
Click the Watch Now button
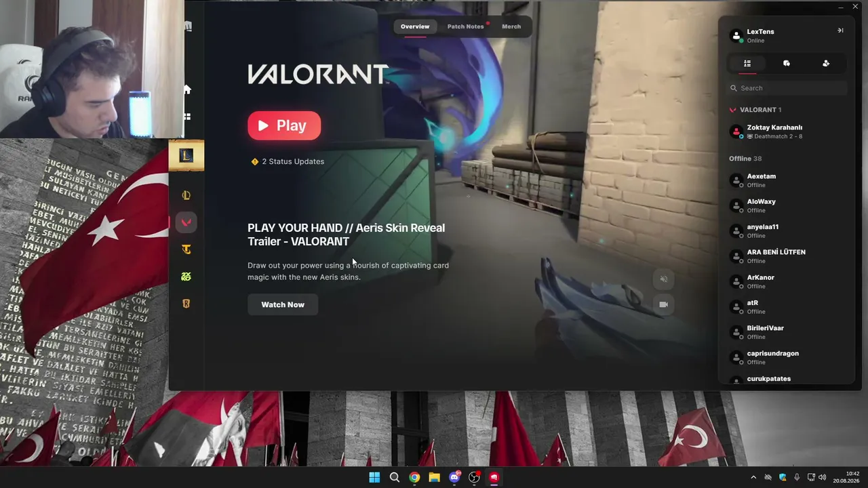(x=283, y=304)
